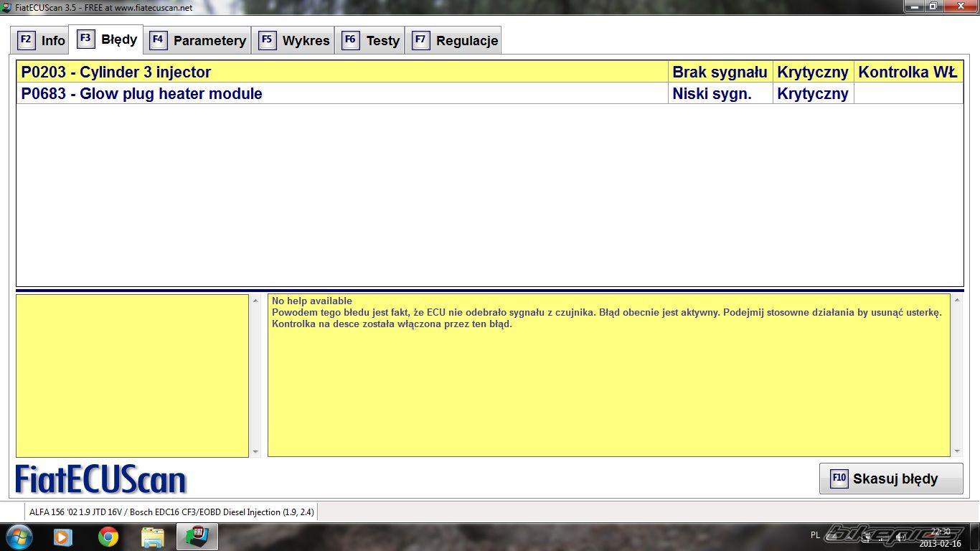Open Windows Explorer from the taskbar
Image resolution: width=980 pixels, height=551 pixels.
click(x=153, y=537)
